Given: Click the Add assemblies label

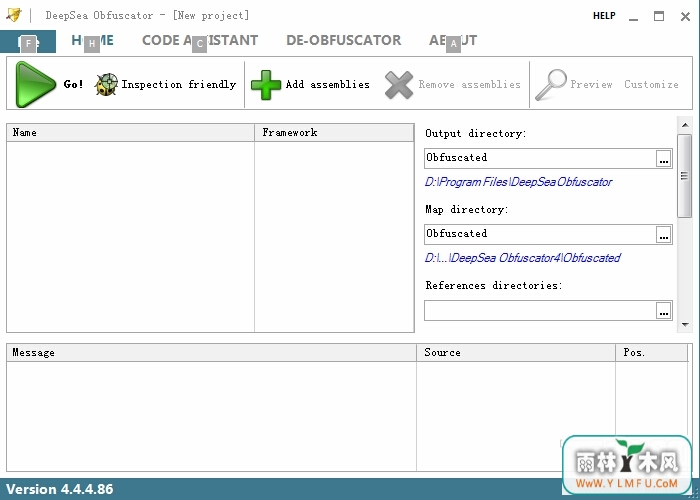Looking at the screenshot, I should (328, 84).
